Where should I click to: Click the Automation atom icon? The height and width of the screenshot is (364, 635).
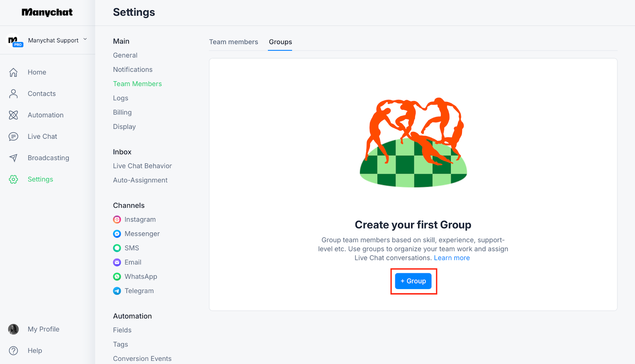pyautogui.click(x=13, y=115)
